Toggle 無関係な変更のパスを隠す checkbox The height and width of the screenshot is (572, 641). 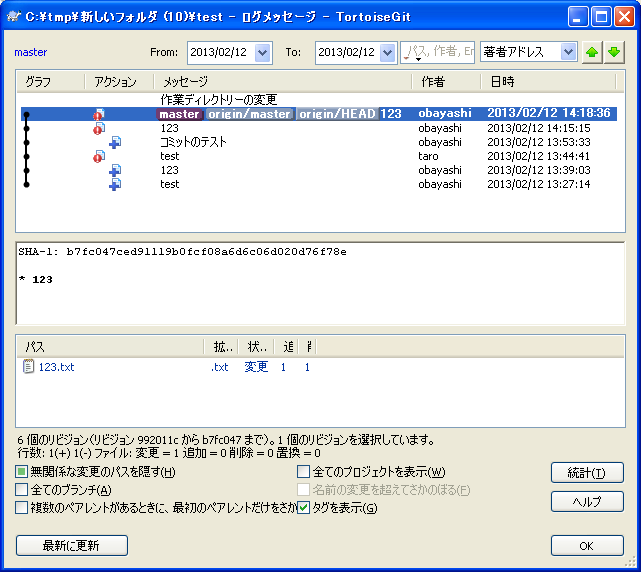[22, 472]
